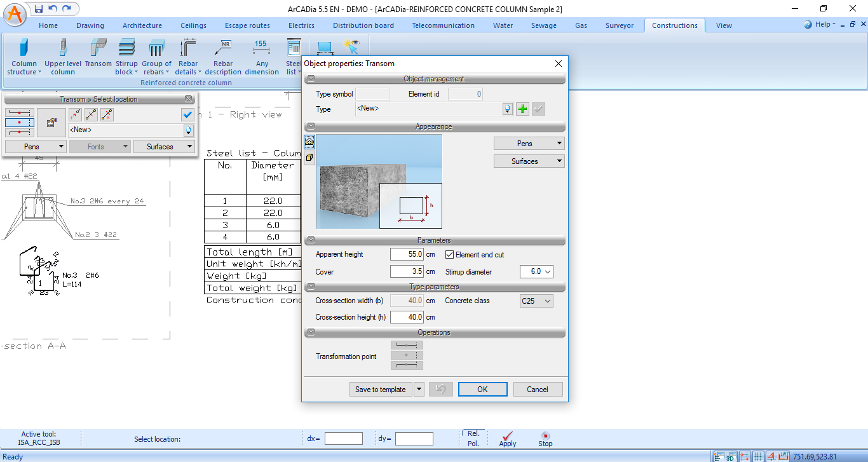The width and height of the screenshot is (868, 462).
Task: Open properties icon in Transom toolbar
Action: (51, 122)
